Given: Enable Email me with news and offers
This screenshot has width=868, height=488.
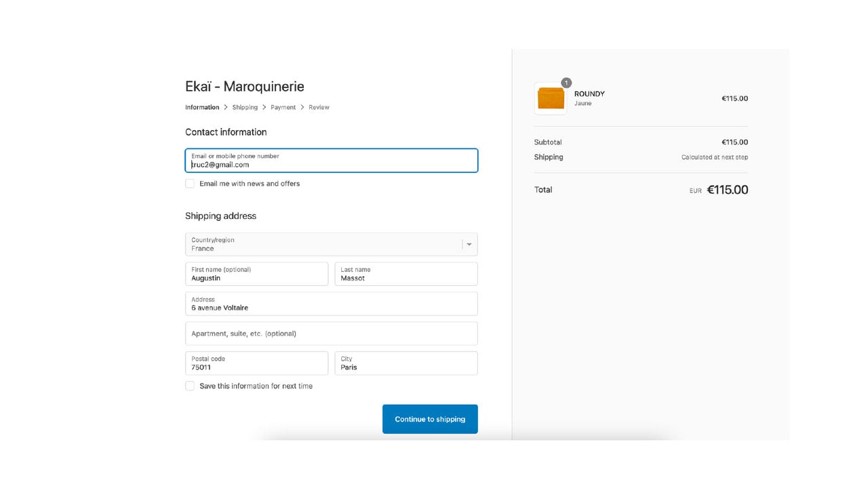Looking at the screenshot, I should 190,184.
